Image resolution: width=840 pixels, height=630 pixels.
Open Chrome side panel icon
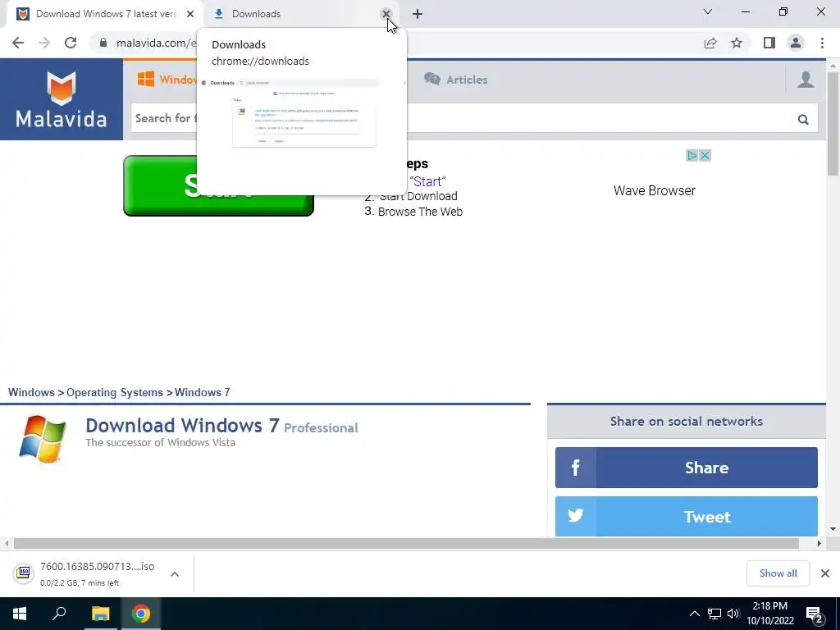[769, 43]
